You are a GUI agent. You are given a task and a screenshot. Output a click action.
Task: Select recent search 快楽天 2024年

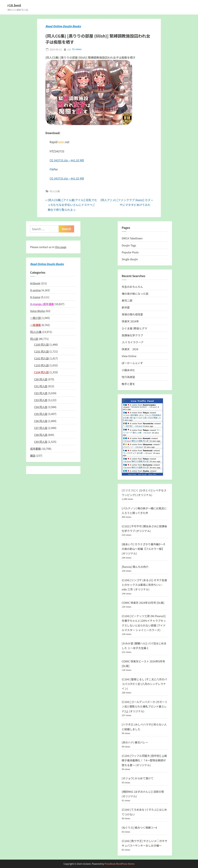pyautogui.click(x=130, y=321)
